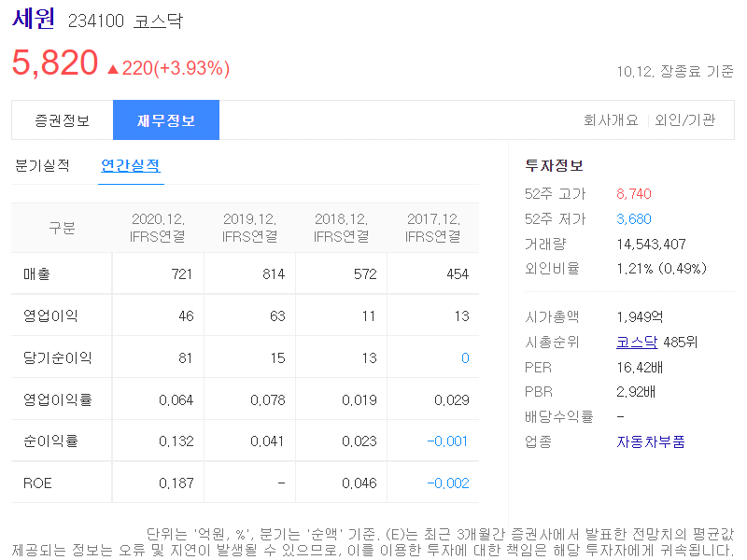747x560 pixels.
Task: Click the 투자정보 section heading
Action: point(554,166)
